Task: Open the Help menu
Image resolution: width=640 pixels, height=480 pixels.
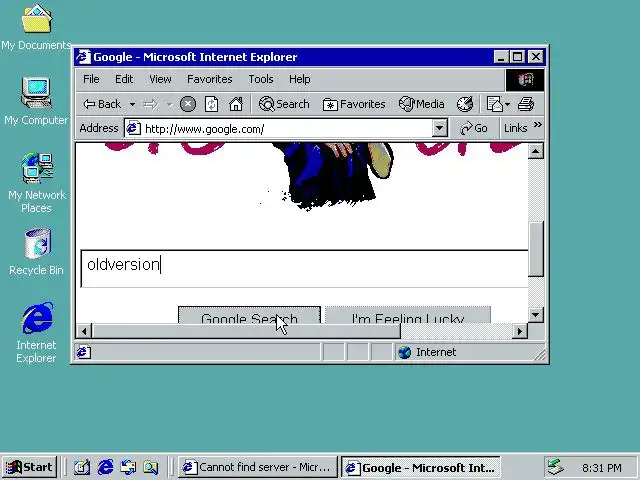Action: coord(300,79)
